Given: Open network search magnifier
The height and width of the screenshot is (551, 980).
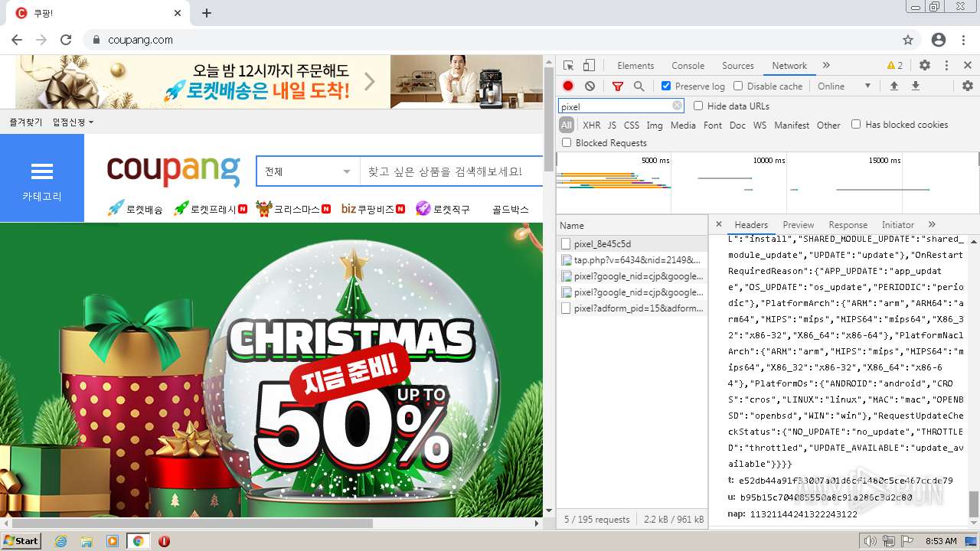Looking at the screenshot, I should coord(639,86).
